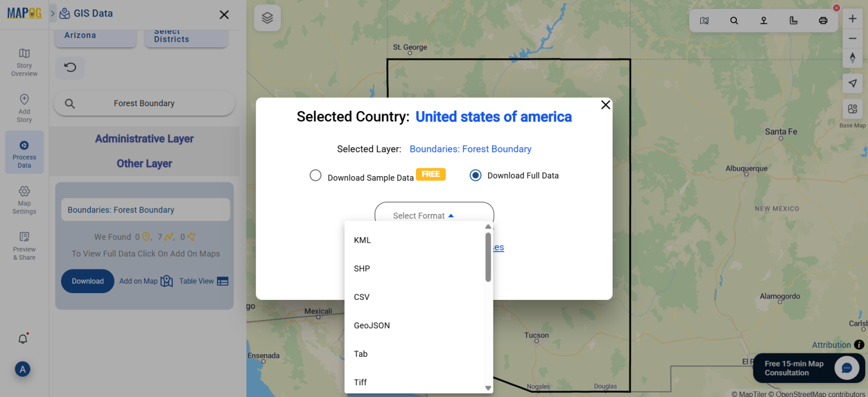
Task: Select the Download Sample Data option
Action: click(x=315, y=175)
